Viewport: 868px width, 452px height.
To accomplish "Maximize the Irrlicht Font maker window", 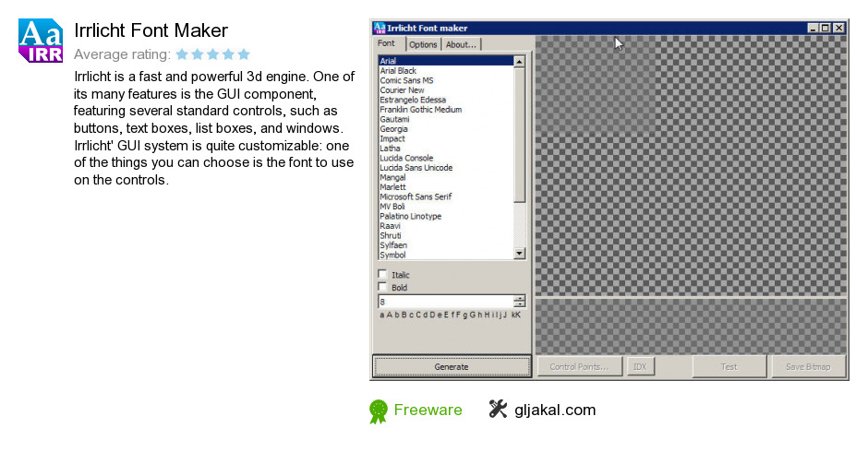I will click(x=826, y=29).
